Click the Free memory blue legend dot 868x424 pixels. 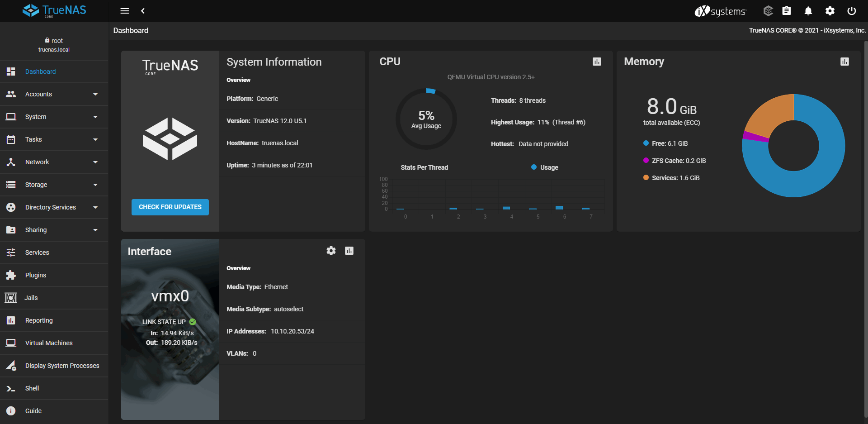(x=646, y=143)
